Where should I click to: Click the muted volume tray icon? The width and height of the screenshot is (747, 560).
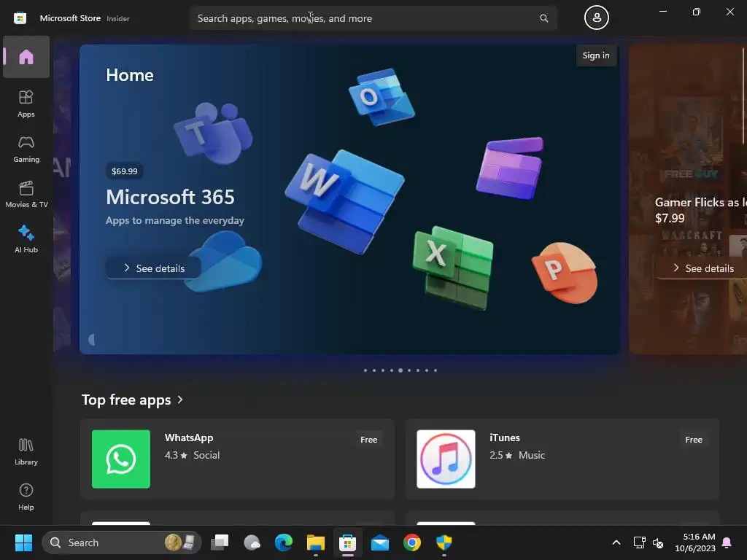click(x=658, y=542)
